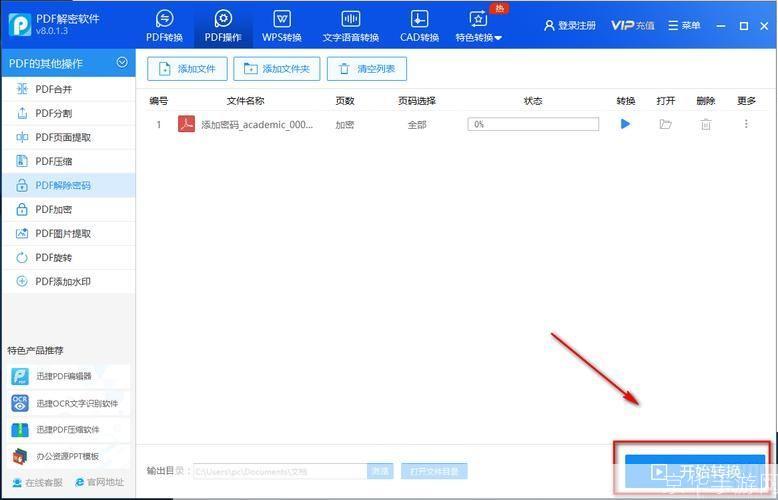Click the 输出目录 path field
Viewport: 778px width, 500px height.
(280, 471)
